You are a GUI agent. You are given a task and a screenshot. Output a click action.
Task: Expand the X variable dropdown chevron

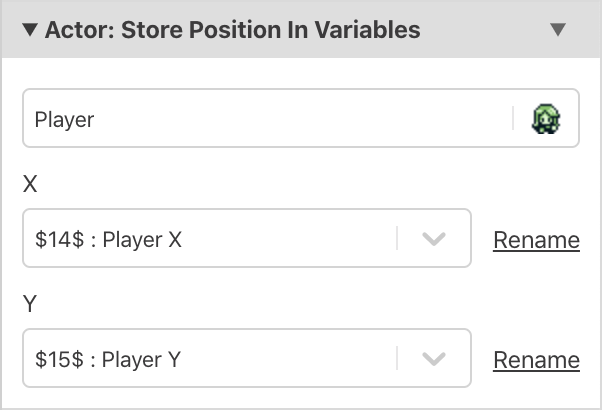click(x=433, y=239)
